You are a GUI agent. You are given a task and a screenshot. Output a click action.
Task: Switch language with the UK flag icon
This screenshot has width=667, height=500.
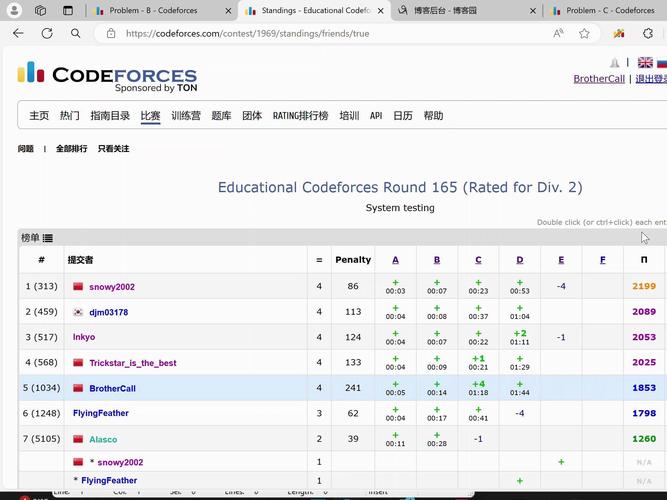pos(645,63)
